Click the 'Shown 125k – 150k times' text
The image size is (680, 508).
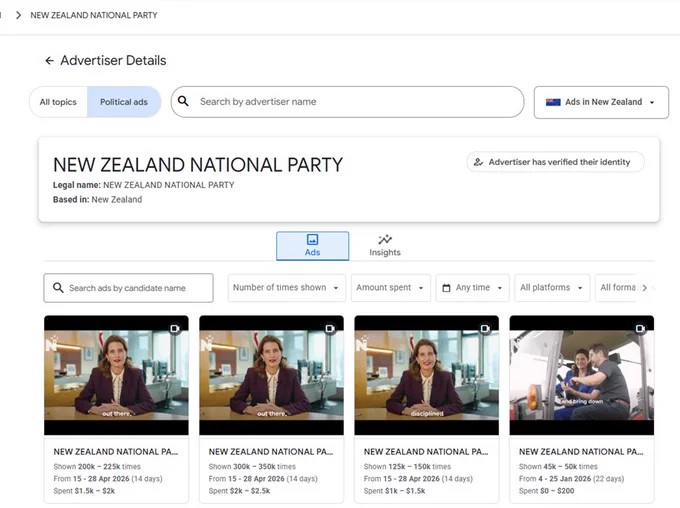[x=407, y=467]
